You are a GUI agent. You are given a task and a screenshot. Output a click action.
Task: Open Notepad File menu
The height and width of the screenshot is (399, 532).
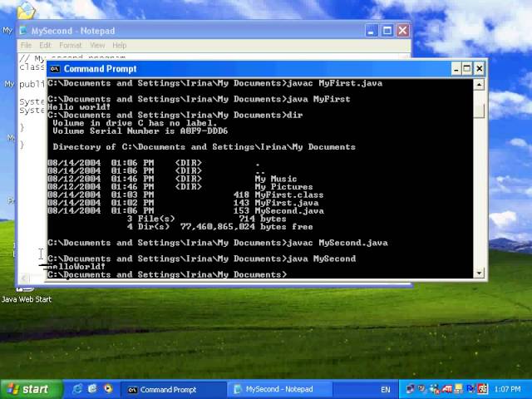(26, 45)
